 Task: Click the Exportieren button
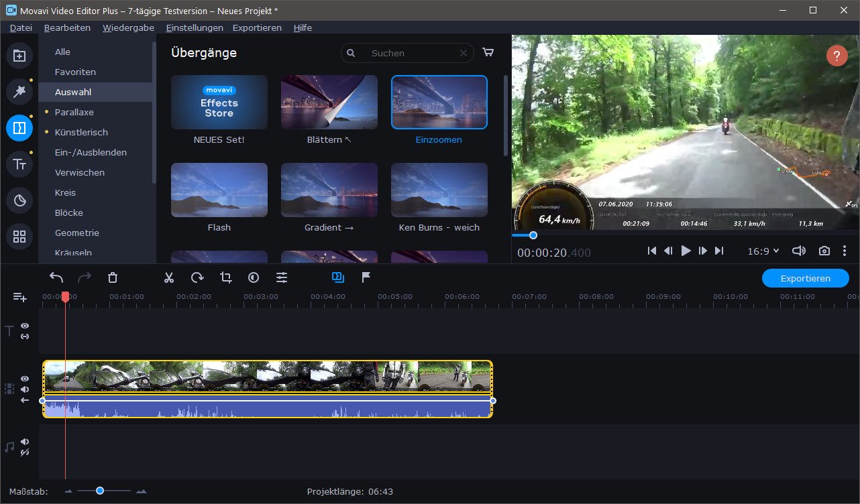(805, 278)
